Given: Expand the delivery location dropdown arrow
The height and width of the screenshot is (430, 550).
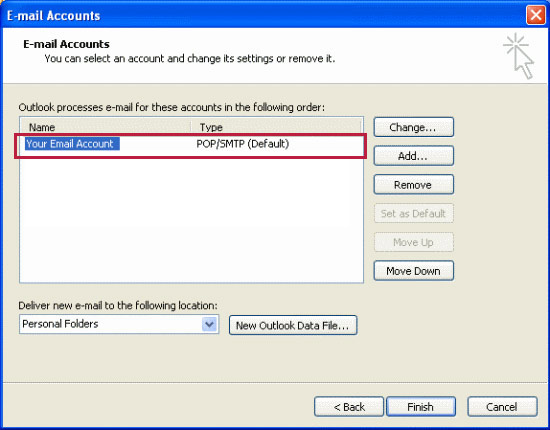Looking at the screenshot, I should (209, 324).
